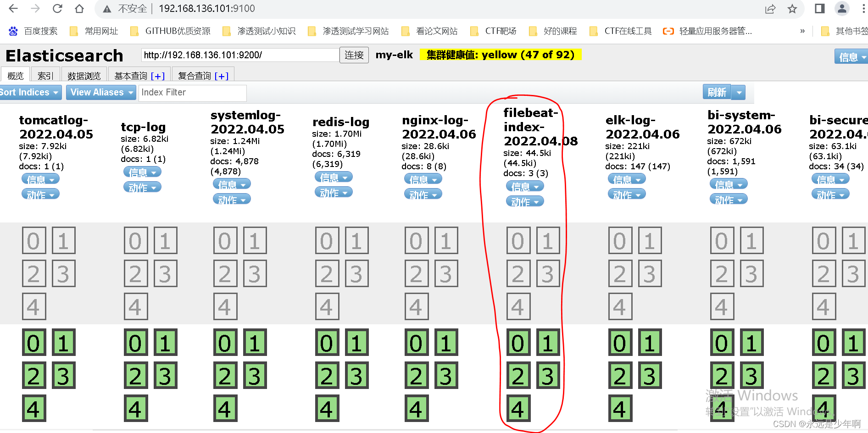Viewport: 868px width, 433px height.
Task: Open the 百度搜索 bookmark
Action: coord(33,31)
